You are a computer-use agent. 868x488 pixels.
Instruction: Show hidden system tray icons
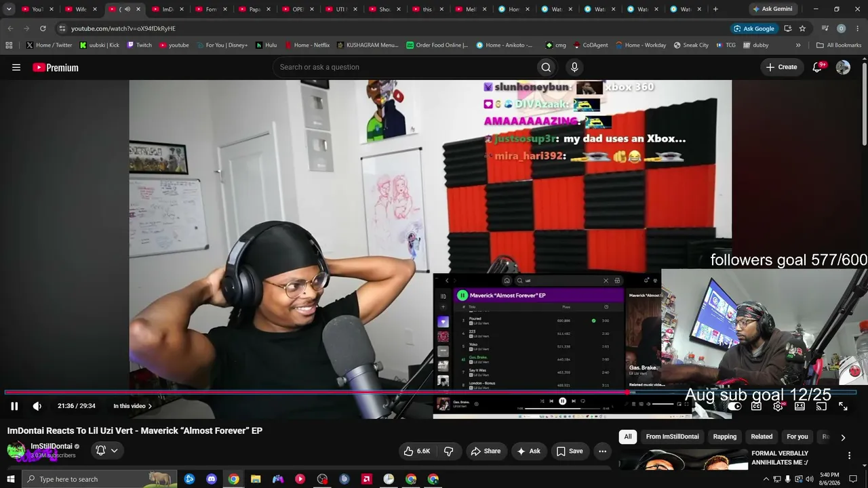pyautogui.click(x=766, y=479)
